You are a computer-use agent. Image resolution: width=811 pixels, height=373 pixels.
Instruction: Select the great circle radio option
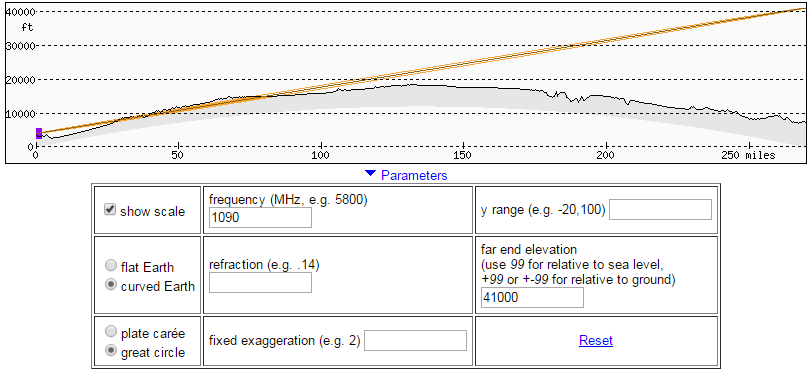tap(111, 351)
